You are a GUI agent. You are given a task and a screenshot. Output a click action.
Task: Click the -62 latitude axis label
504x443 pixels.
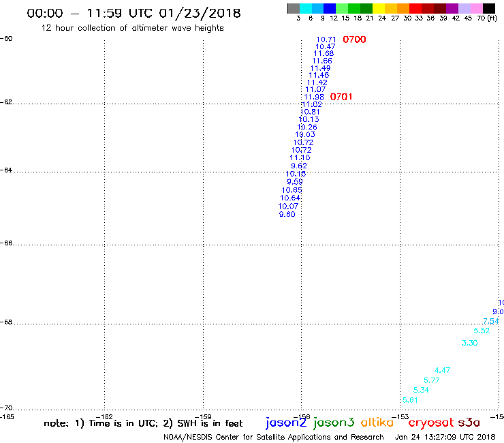[x=6, y=102]
